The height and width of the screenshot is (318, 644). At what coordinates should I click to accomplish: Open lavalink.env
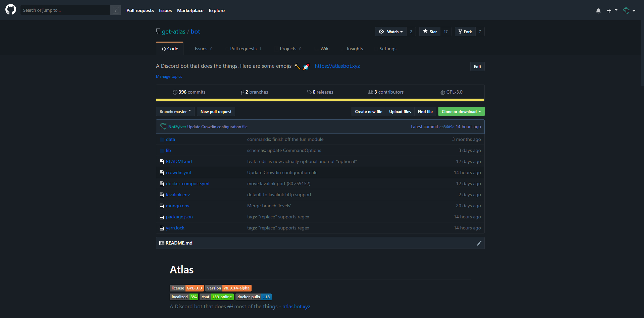pos(178,195)
